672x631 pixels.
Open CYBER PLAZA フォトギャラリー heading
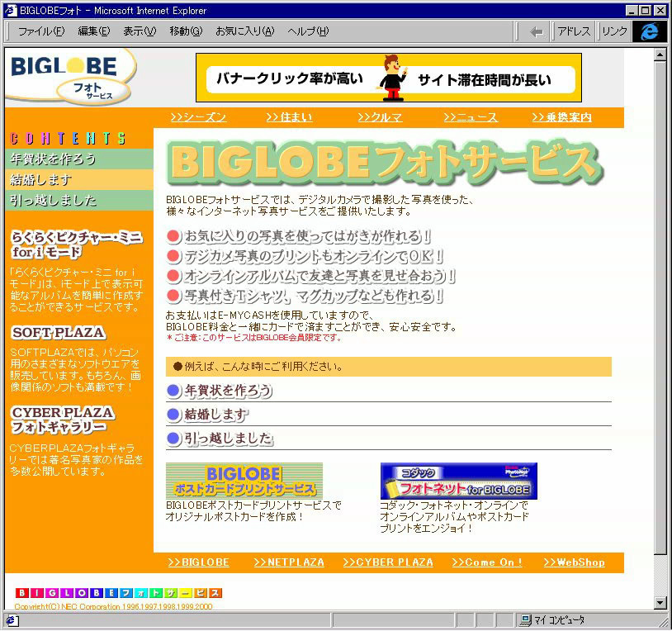63,420
